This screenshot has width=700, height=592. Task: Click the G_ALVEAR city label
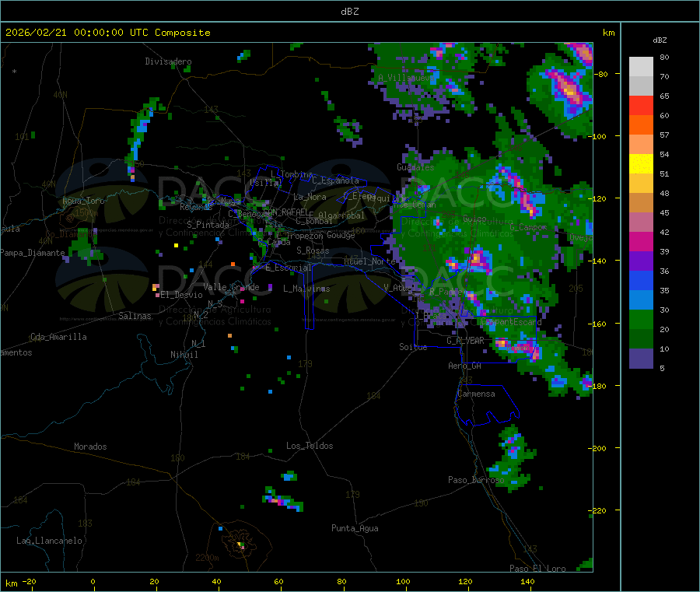point(465,341)
